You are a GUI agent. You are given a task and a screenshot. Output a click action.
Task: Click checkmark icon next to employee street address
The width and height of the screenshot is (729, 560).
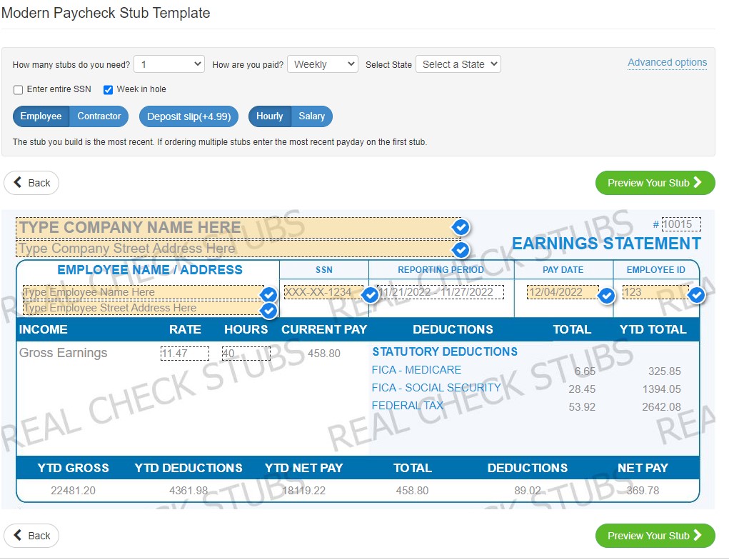268,311
